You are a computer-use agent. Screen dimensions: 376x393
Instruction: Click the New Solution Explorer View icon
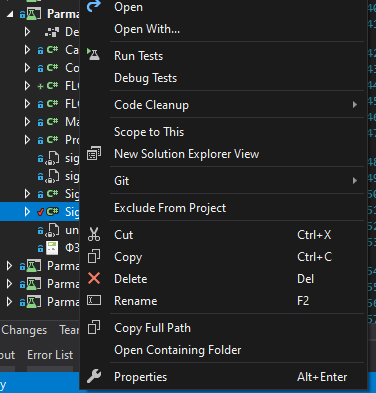tap(94, 153)
